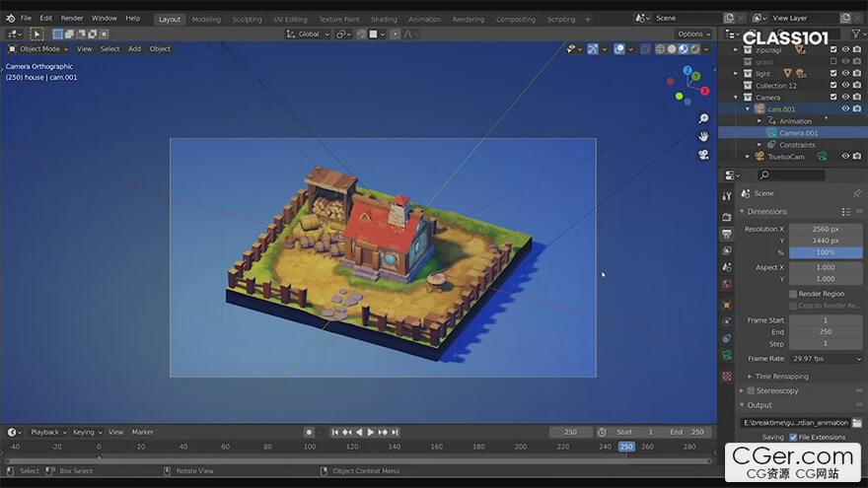The width and height of the screenshot is (868, 488).
Task: Click the Options button in the viewport header
Action: (x=692, y=34)
